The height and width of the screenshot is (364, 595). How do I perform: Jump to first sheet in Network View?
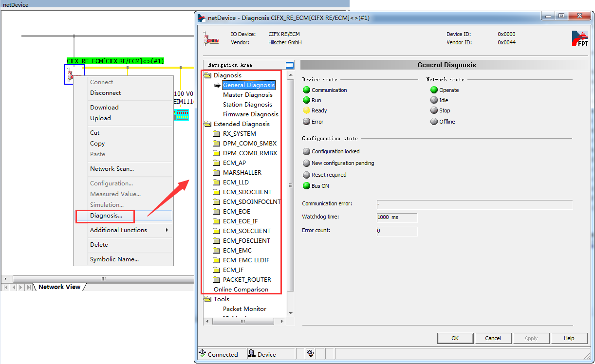(x=6, y=287)
